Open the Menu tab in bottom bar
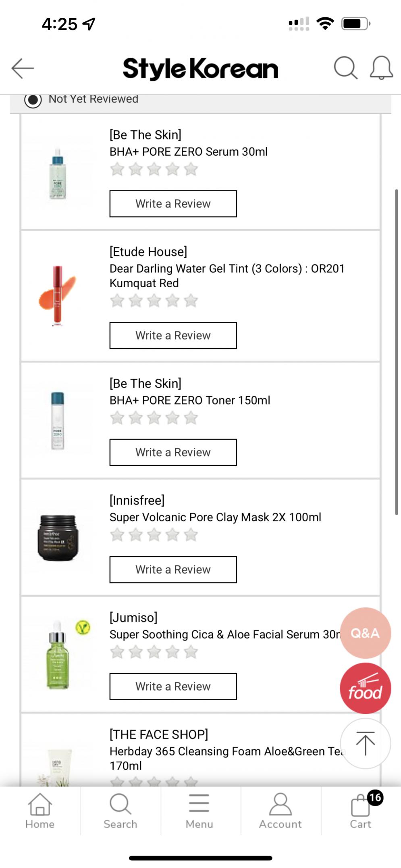The width and height of the screenshot is (401, 868). (199, 810)
